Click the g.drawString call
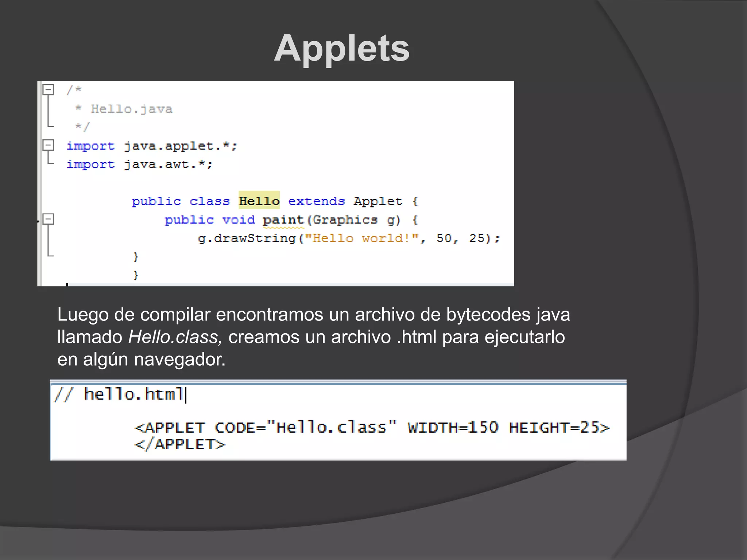 [x=349, y=238]
